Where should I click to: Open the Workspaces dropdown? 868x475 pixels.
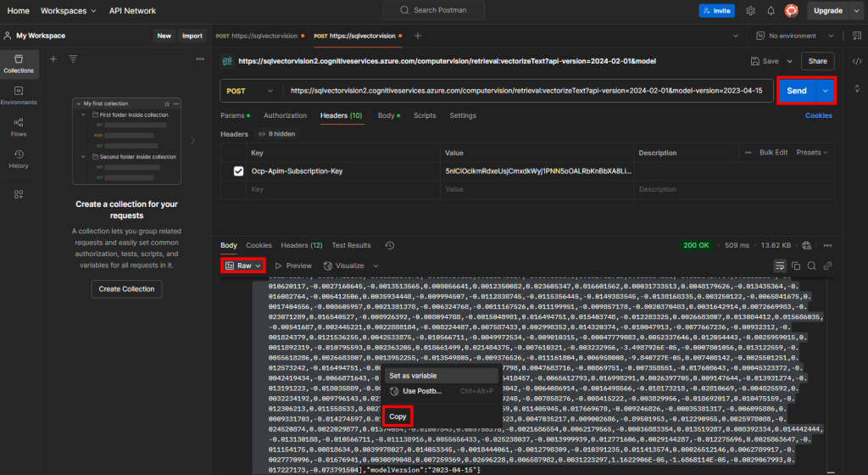click(x=69, y=10)
